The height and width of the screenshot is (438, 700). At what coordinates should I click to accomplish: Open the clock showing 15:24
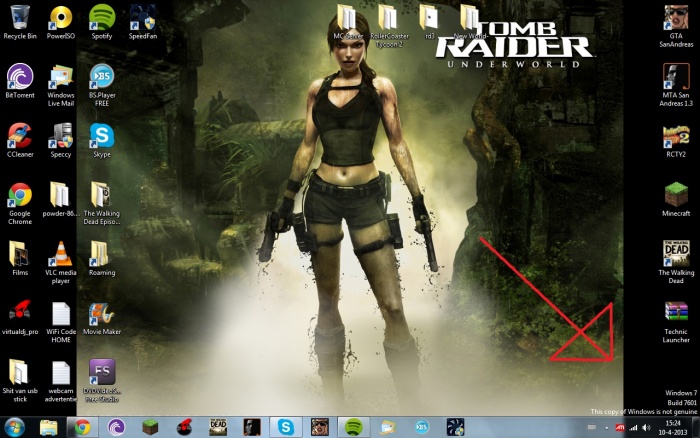tap(673, 427)
